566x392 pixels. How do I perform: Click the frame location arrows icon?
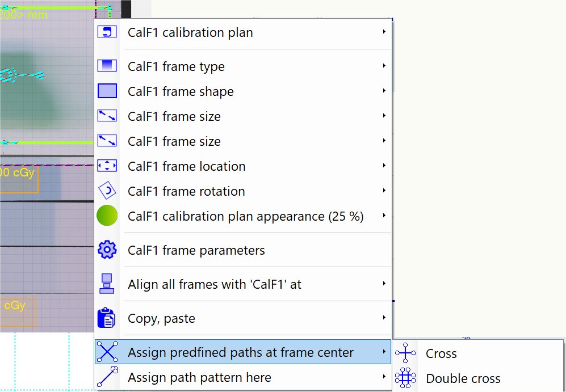(107, 166)
